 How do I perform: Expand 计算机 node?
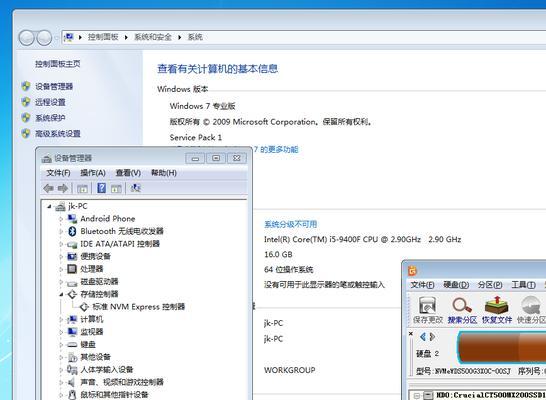pyautogui.click(x=61, y=319)
